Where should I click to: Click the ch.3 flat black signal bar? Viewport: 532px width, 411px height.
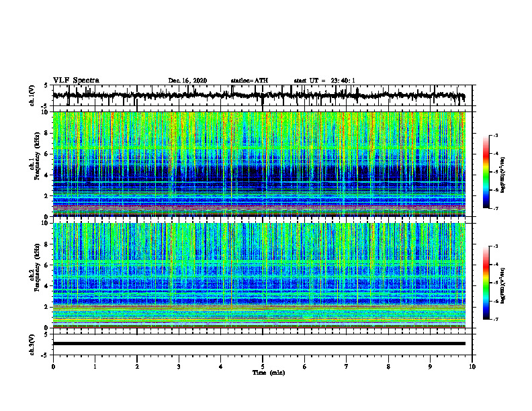click(x=259, y=344)
